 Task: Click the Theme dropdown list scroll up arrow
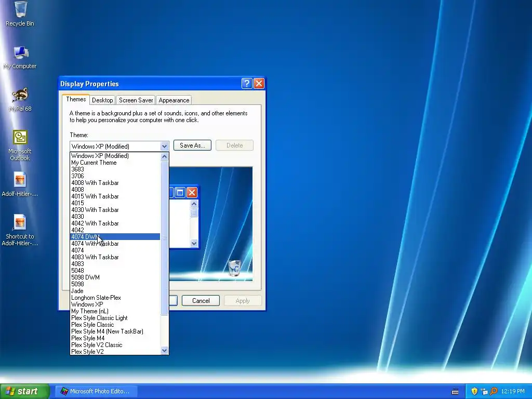[x=164, y=156]
